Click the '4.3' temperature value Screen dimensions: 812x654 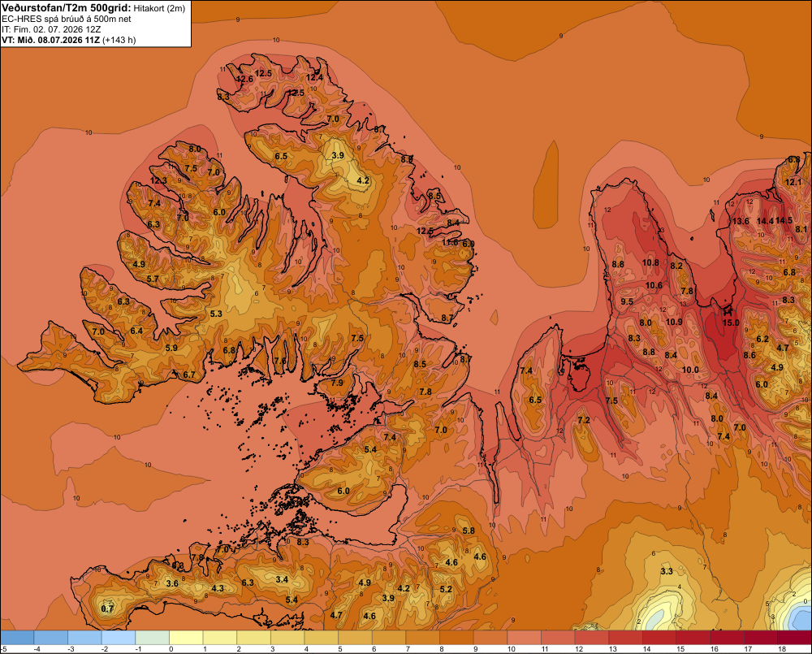pyautogui.click(x=218, y=587)
